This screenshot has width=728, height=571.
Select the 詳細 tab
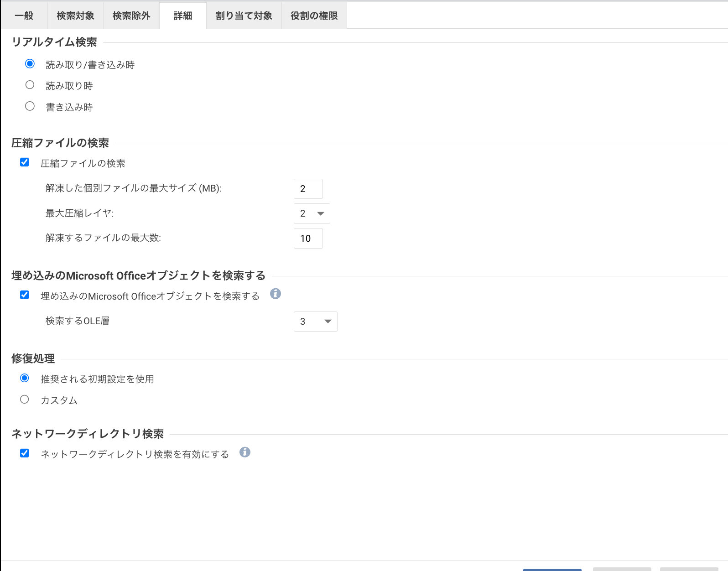[x=183, y=16]
